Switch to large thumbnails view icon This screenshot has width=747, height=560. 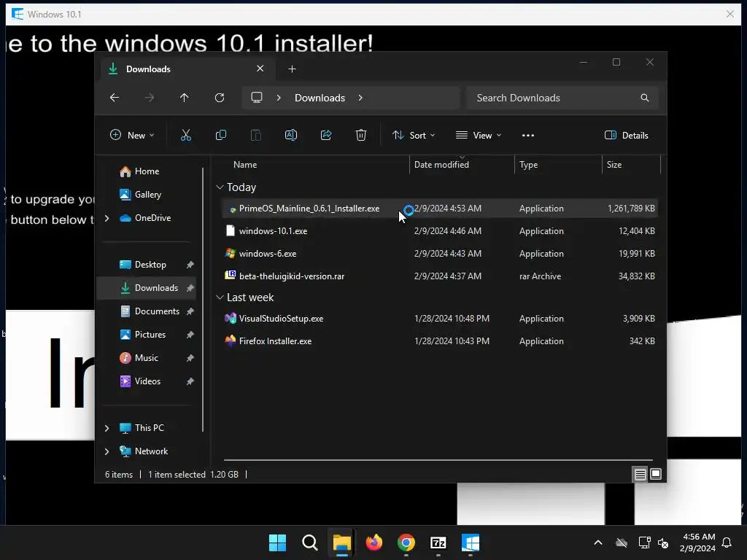[656, 474]
